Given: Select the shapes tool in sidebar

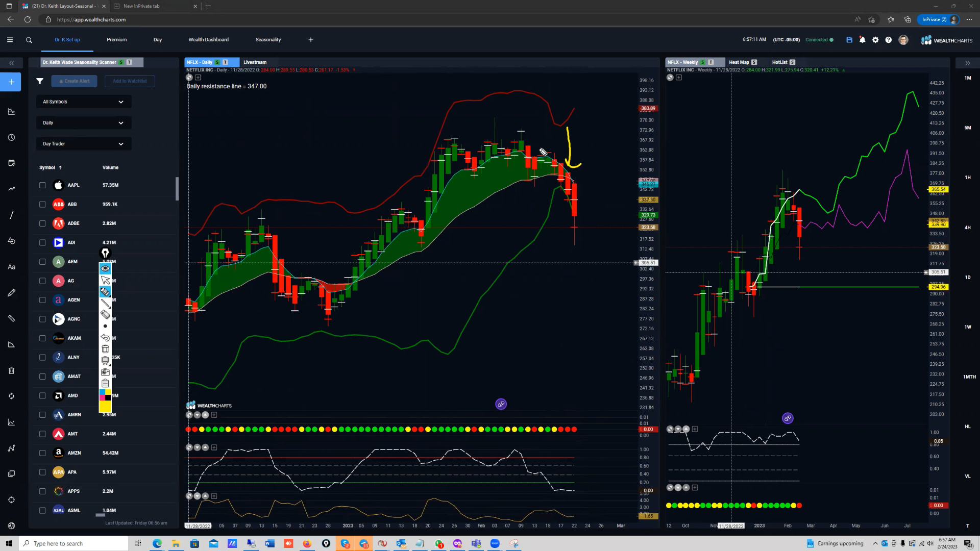Looking at the screenshot, I should (11, 241).
